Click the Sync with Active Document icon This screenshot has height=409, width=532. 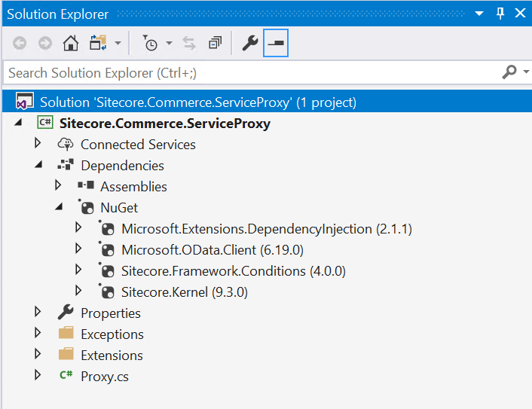click(189, 43)
